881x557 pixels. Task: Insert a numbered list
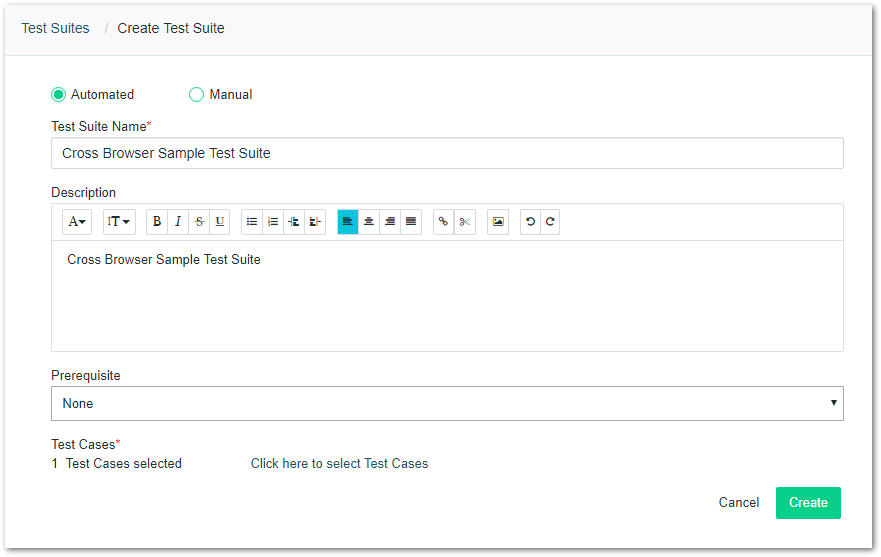273,222
